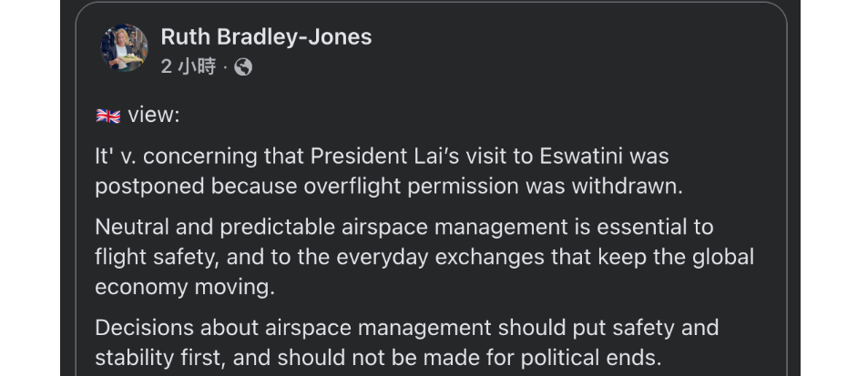Click the word "postponed" in the post

tap(149, 186)
